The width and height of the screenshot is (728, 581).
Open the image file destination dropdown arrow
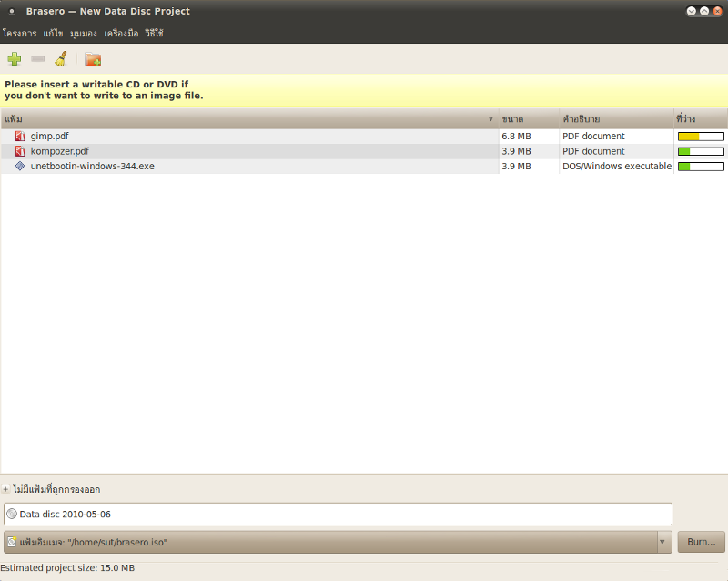(x=662, y=542)
